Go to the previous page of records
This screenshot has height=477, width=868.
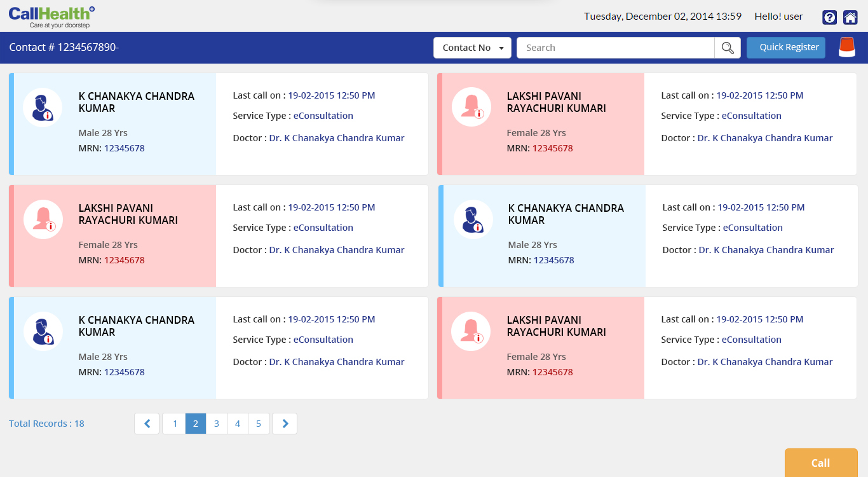point(147,423)
